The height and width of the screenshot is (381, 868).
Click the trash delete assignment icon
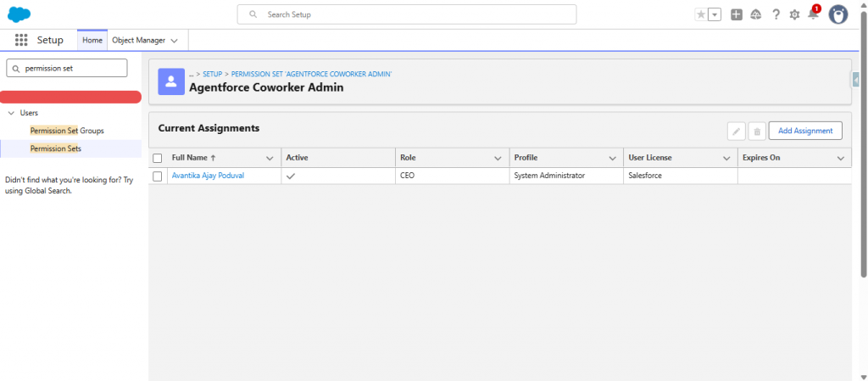tap(757, 132)
